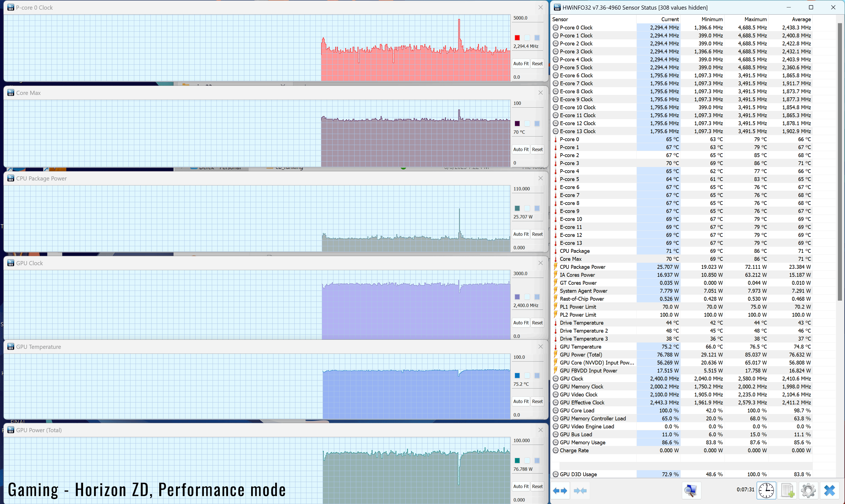Click the 3000.0 maximum field in GPU Clock graph
This screenshot has width=845, height=504.
[528, 273]
